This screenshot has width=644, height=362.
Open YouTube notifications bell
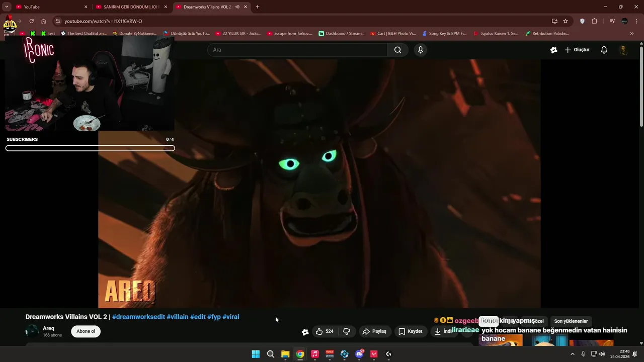(604, 50)
